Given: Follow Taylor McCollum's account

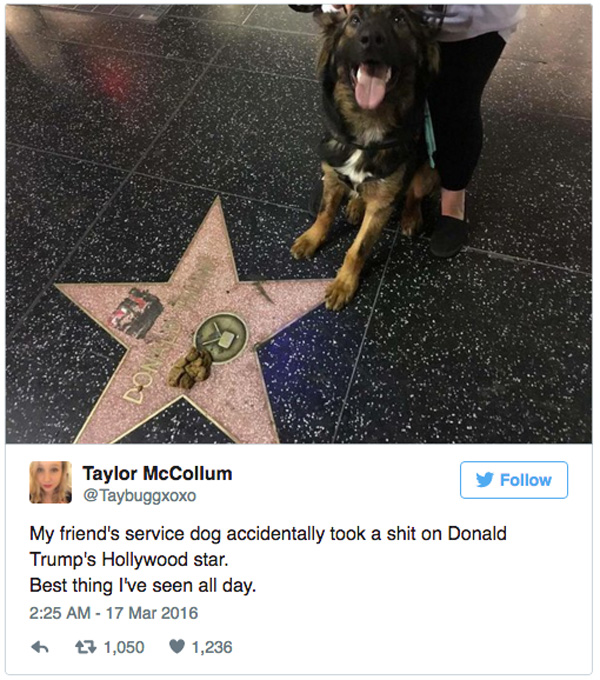Looking at the screenshot, I should pyautogui.click(x=514, y=480).
